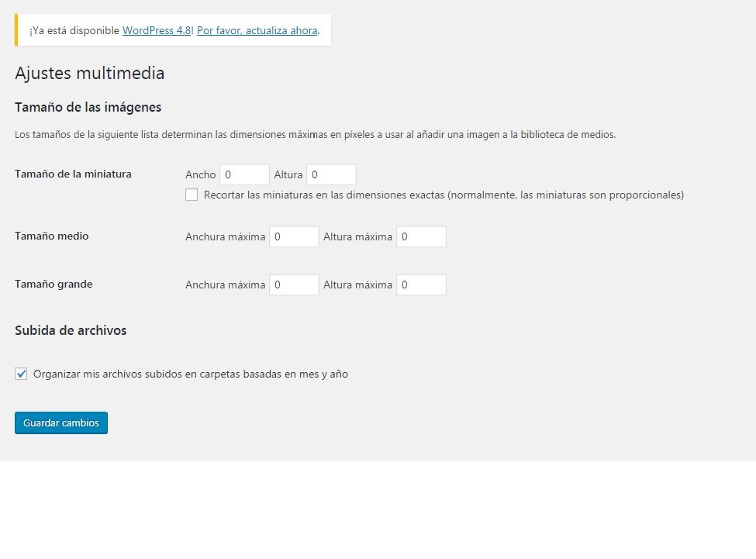Click 'Altura máxima' label in Tamaño grande row
The height and width of the screenshot is (559, 756).
[357, 285]
